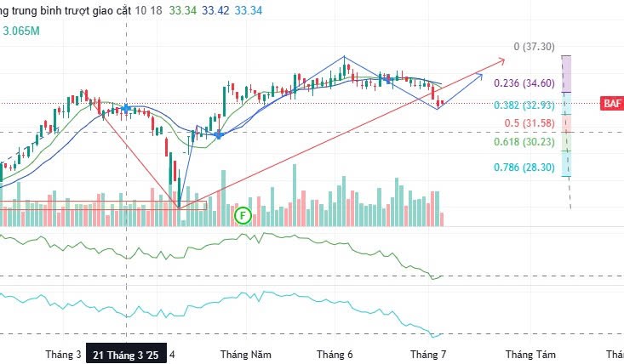Select the purple Fibonacci zone bar
This screenshot has width=624, height=364.
pos(568,73)
